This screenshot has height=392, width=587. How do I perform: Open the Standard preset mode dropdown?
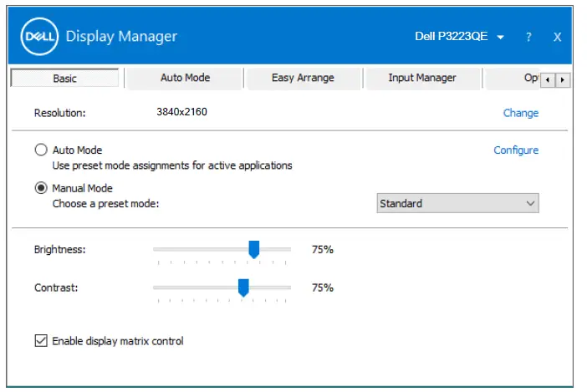pos(457,203)
